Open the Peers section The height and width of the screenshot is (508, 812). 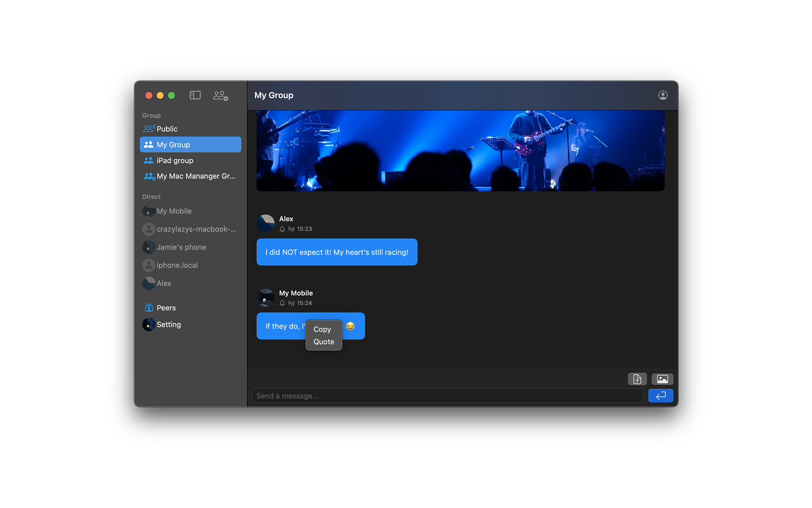191,308
